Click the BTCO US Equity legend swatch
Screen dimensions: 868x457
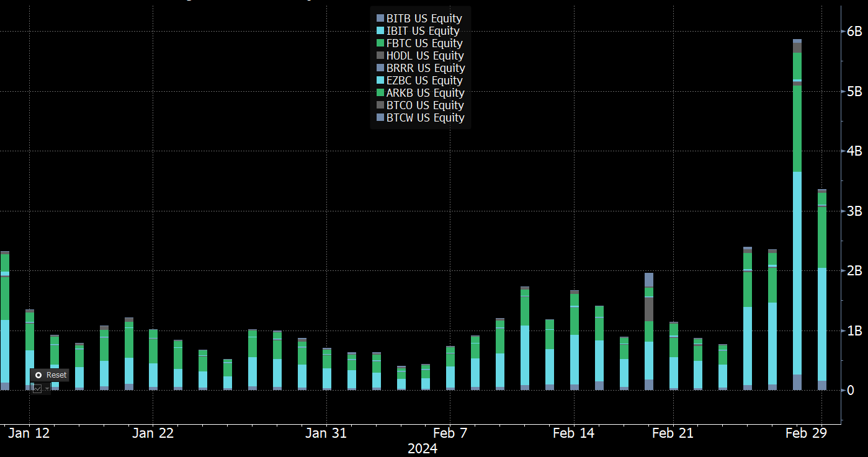[380, 105]
